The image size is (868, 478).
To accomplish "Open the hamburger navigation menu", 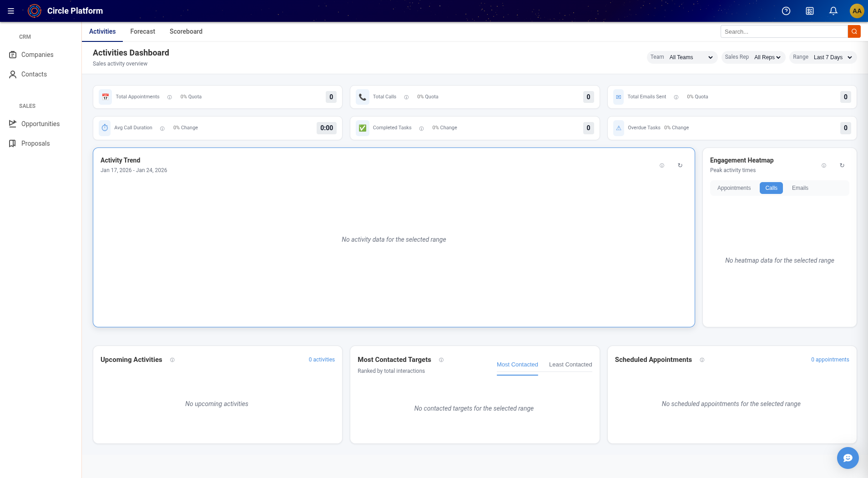I will tap(11, 11).
